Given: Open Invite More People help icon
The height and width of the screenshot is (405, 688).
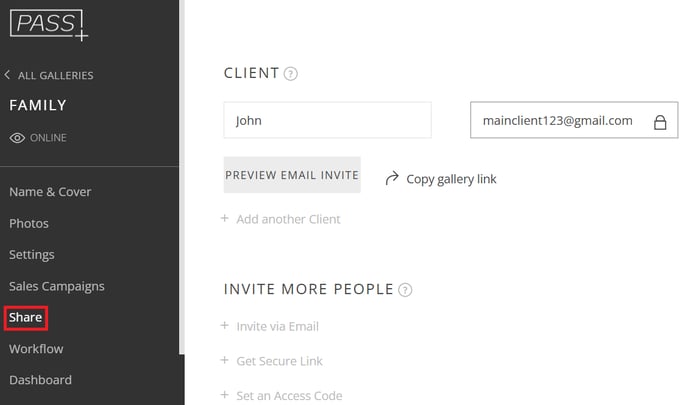Looking at the screenshot, I should coord(405,290).
